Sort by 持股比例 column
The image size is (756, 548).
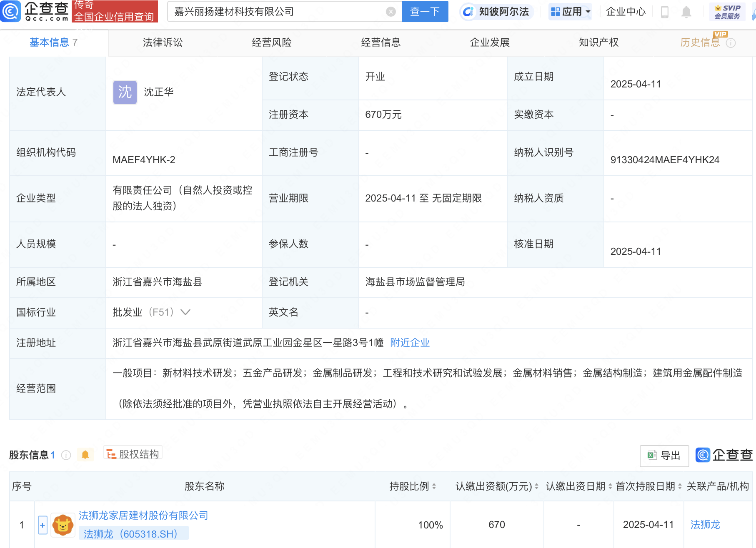tap(412, 486)
